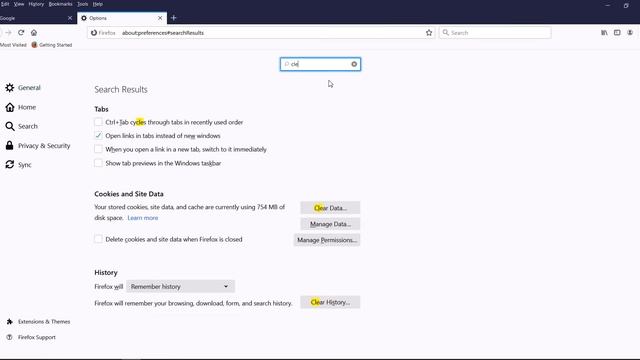Open the Privacy & Security category
This screenshot has height=360, width=640.
click(x=38, y=145)
